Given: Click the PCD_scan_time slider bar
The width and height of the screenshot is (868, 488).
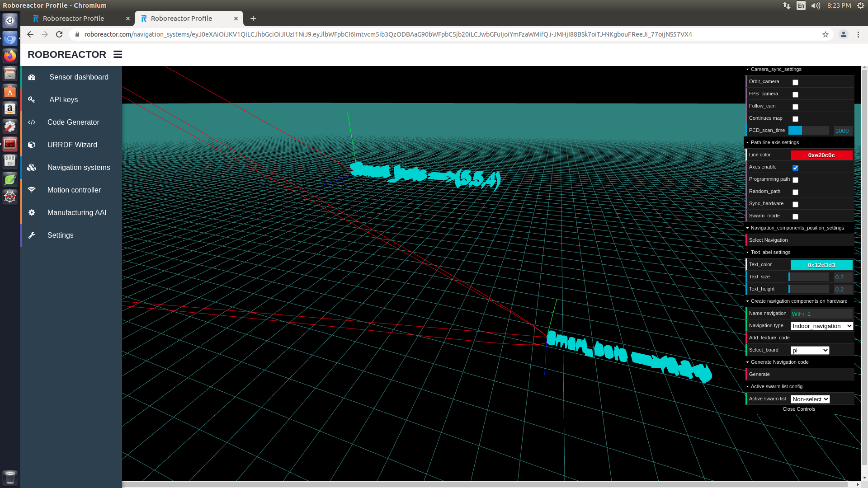Looking at the screenshot, I should click(809, 131).
